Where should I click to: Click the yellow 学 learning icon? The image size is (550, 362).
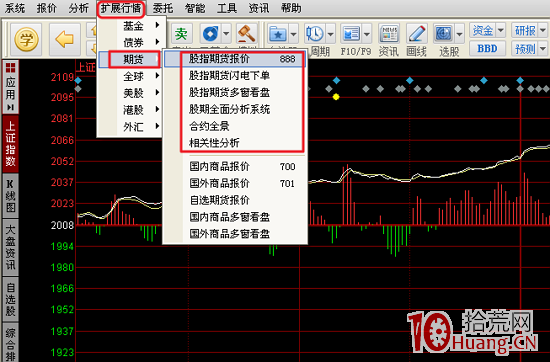(x=26, y=39)
